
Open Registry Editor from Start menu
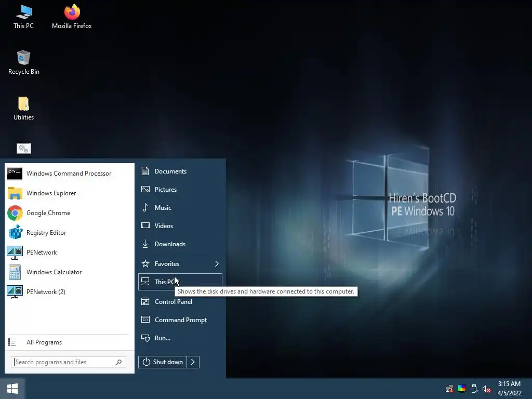70,232
